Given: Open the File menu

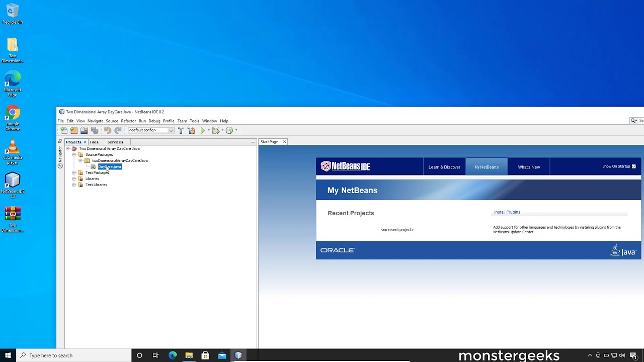Looking at the screenshot, I should (60, 121).
